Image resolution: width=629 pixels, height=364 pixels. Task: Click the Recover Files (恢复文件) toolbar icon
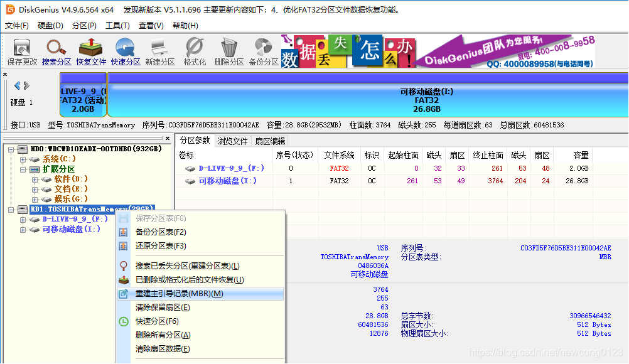(x=91, y=51)
